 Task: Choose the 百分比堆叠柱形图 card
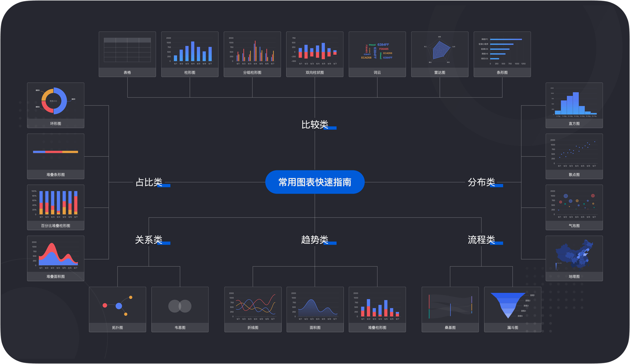55,207
